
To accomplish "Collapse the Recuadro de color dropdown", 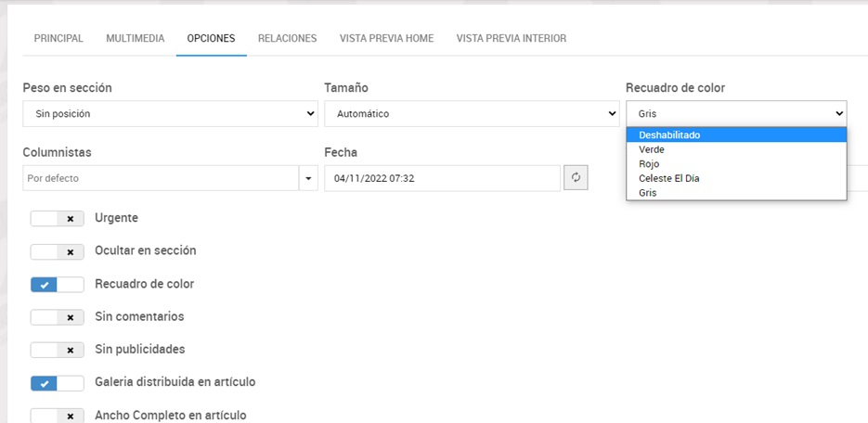I will point(736,114).
